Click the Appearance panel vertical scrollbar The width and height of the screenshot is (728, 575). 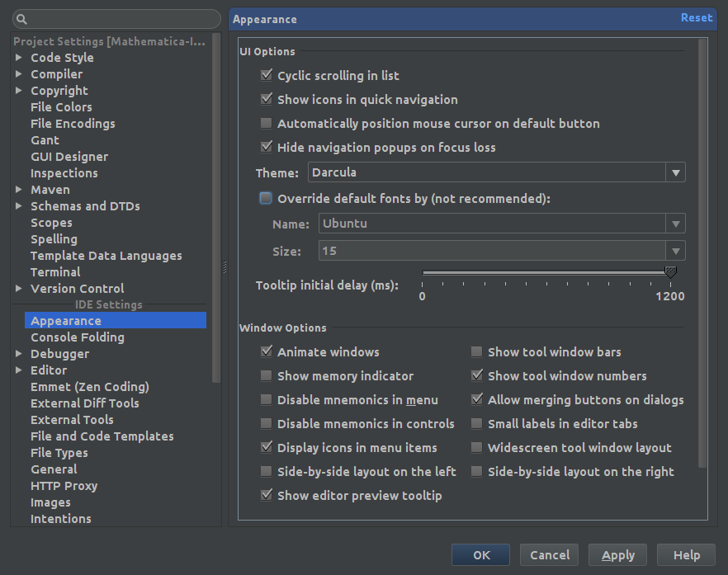coord(702,253)
